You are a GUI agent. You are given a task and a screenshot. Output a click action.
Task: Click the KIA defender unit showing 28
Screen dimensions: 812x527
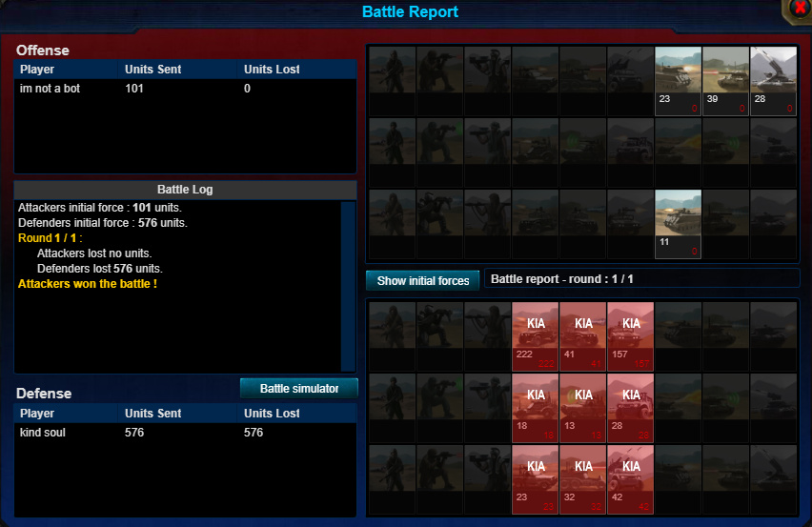(x=630, y=409)
